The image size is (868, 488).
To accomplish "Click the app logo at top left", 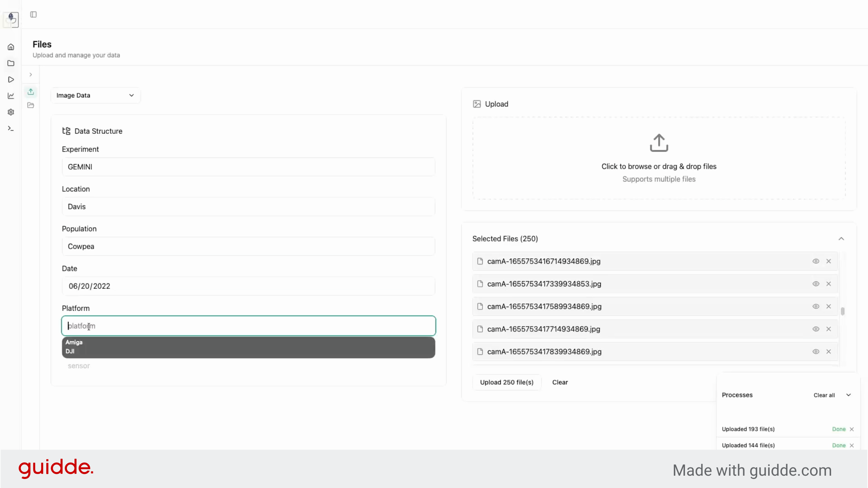I will click(11, 19).
